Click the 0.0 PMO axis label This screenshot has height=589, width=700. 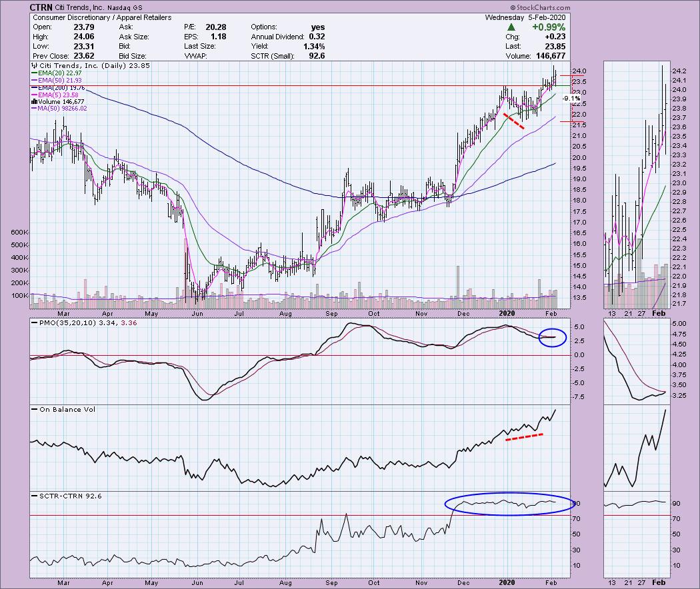click(x=579, y=354)
